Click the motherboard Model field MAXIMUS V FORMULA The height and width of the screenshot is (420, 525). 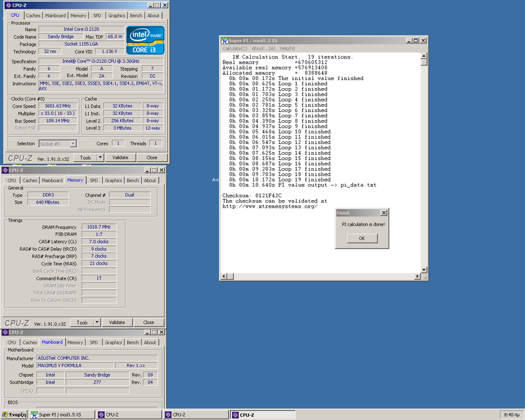[x=75, y=365]
